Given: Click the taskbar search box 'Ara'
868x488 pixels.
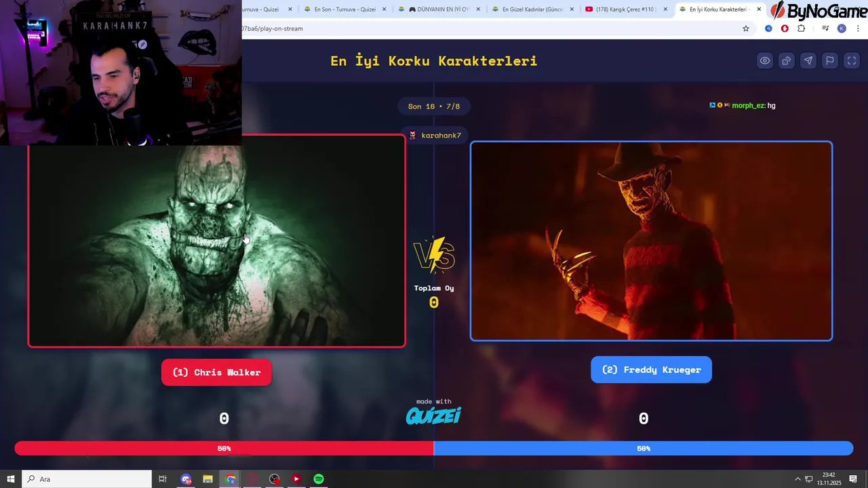Looking at the screenshot, I should pos(87,479).
